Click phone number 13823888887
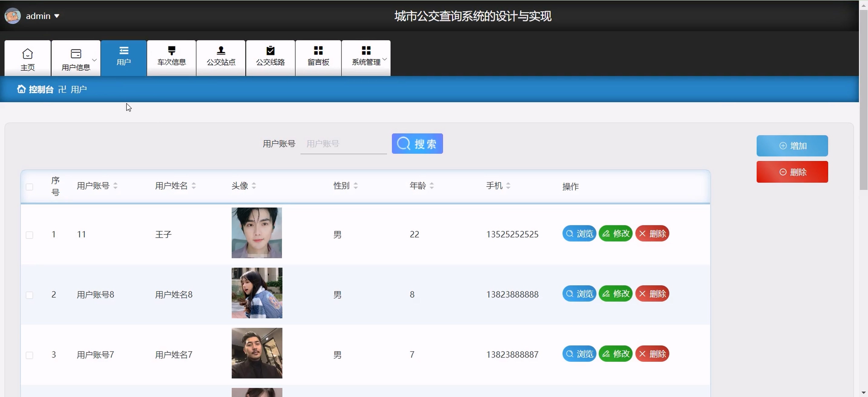The image size is (868, 397). point(512,355)
